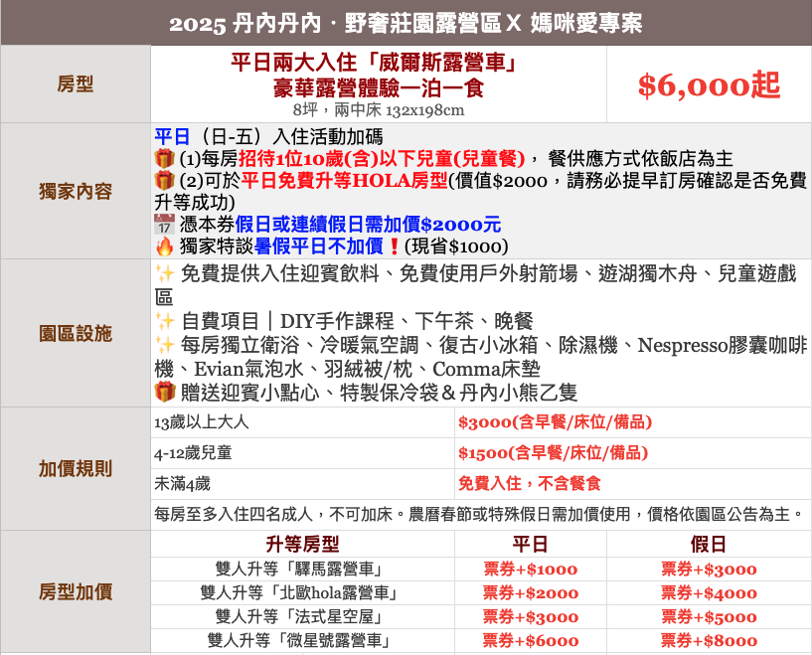Click the 2025 丹內丹內 title banner

coord(406,24)
